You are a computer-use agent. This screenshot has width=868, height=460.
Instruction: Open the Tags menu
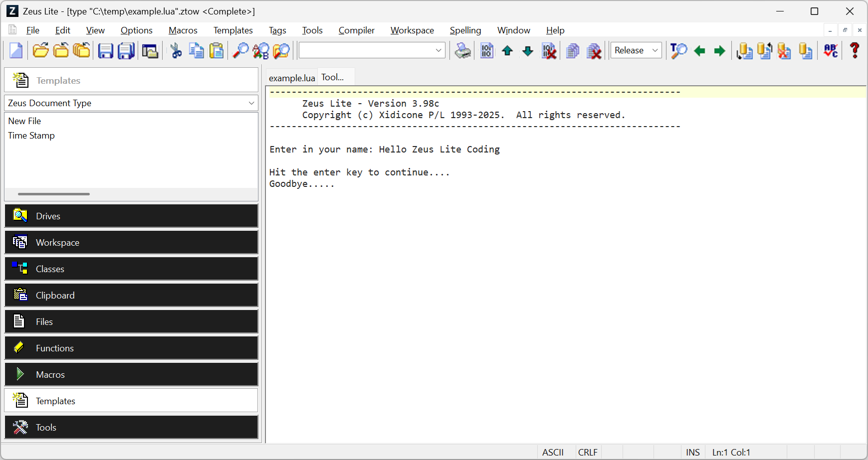point(277,30)
